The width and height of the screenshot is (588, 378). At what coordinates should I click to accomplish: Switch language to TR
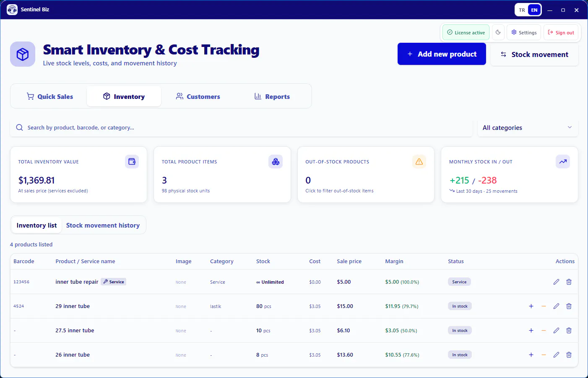coord(522,10)
